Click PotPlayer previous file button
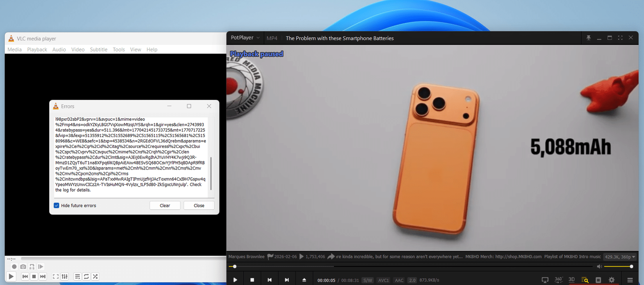644x285 pixels. pos(269,280)
